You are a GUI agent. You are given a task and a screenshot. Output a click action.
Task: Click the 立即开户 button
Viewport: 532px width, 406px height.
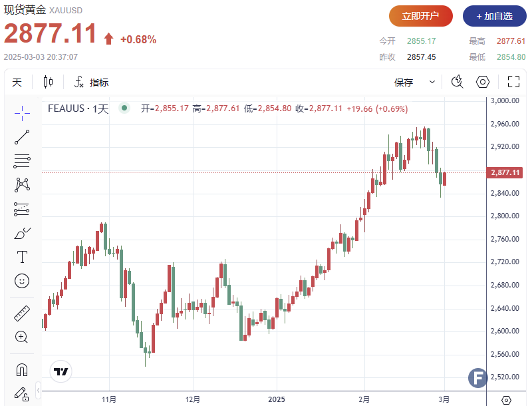(422, 16)
